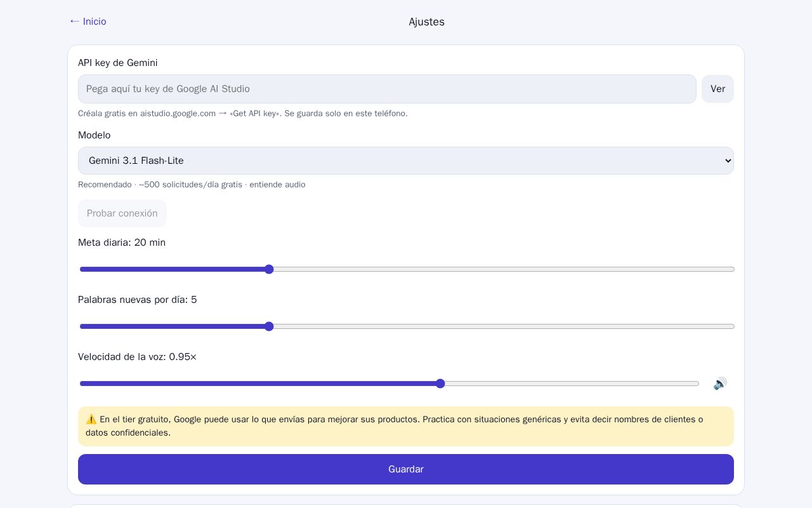Adjust the Meta diaria slider
812x508 pixels.
pos(407,269)
